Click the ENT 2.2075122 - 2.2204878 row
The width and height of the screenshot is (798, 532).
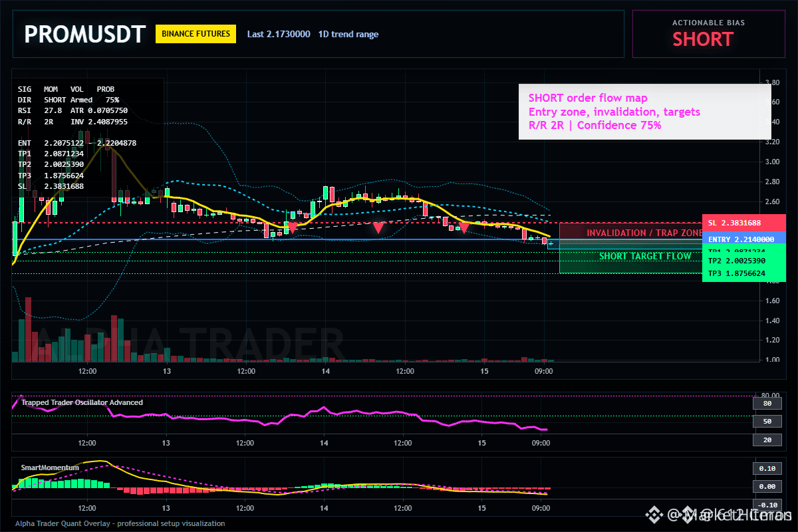coord(77,142)
